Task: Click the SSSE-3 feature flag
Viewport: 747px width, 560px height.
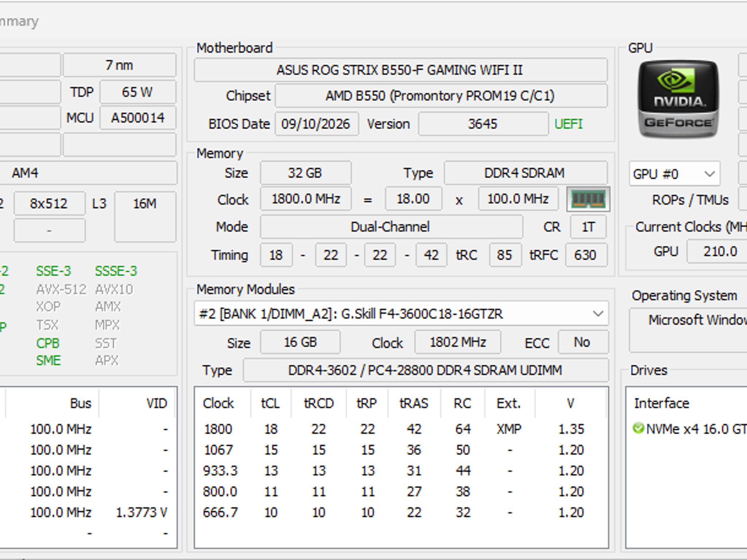Action: pos(116,271)
